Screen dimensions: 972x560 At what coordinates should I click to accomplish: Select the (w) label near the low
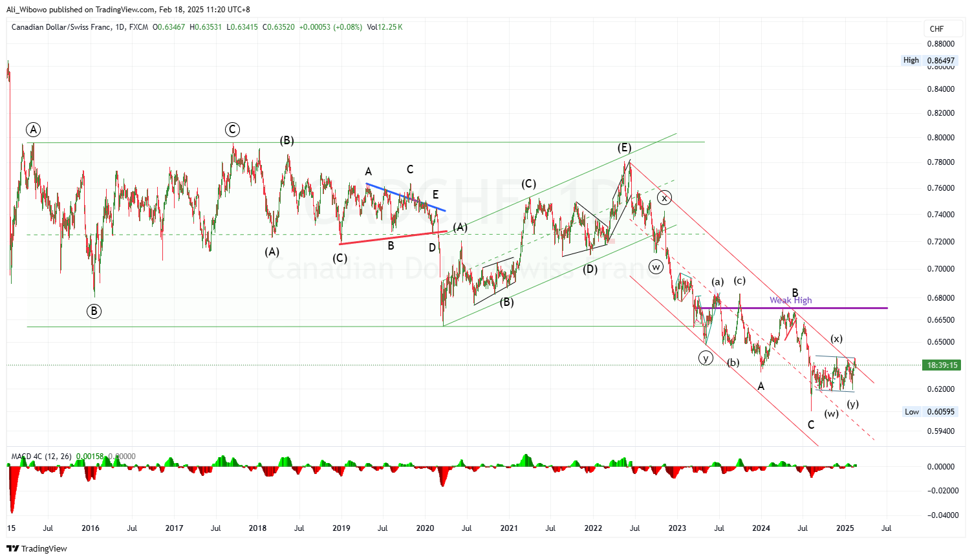(x=831, y=414)
